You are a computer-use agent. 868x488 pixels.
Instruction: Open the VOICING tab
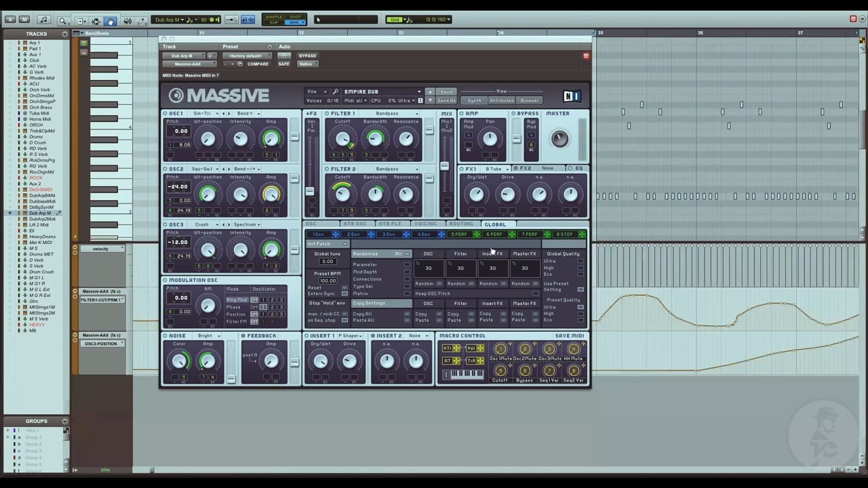coord(426,224)
